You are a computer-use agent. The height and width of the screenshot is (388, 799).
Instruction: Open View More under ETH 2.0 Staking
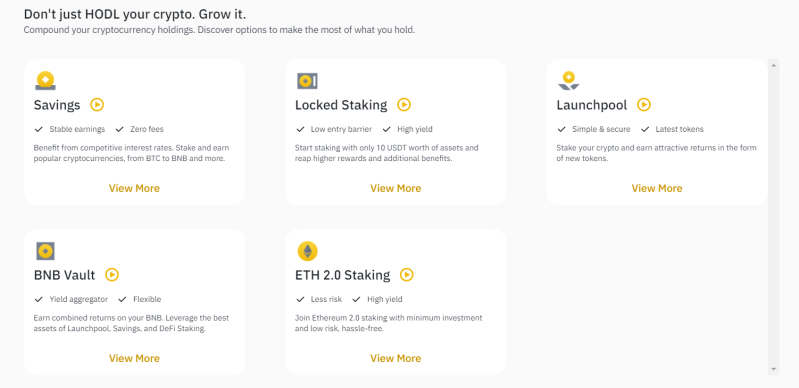click(396, 358)
